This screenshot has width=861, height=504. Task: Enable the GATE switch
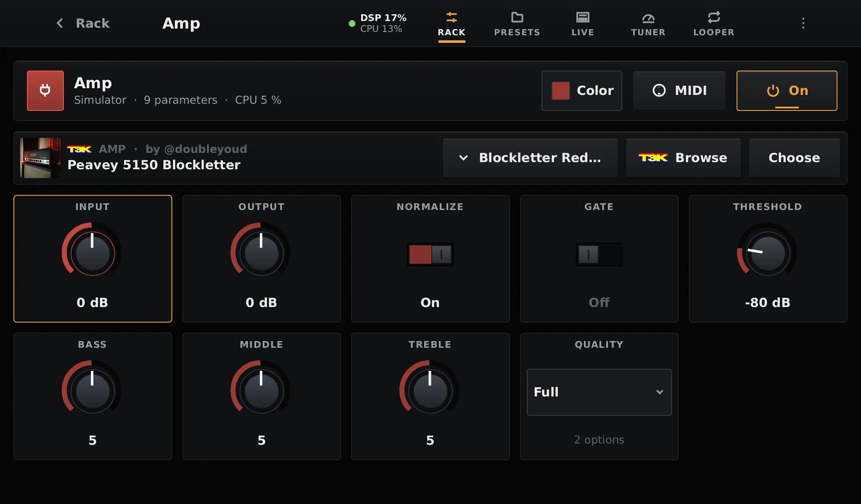point(599,254)
